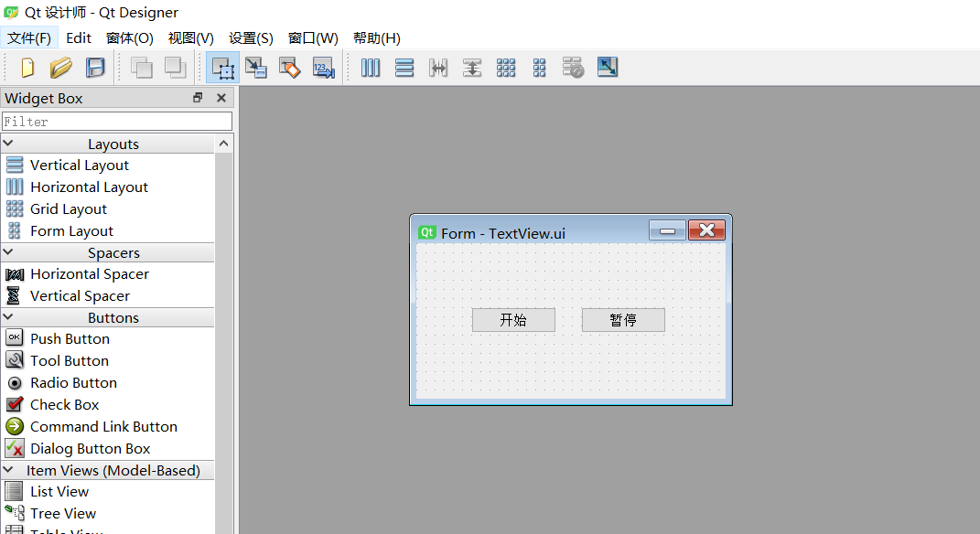
Task: Pick the Push Button widget from Widget Box
Action: [x=69, y=338]
